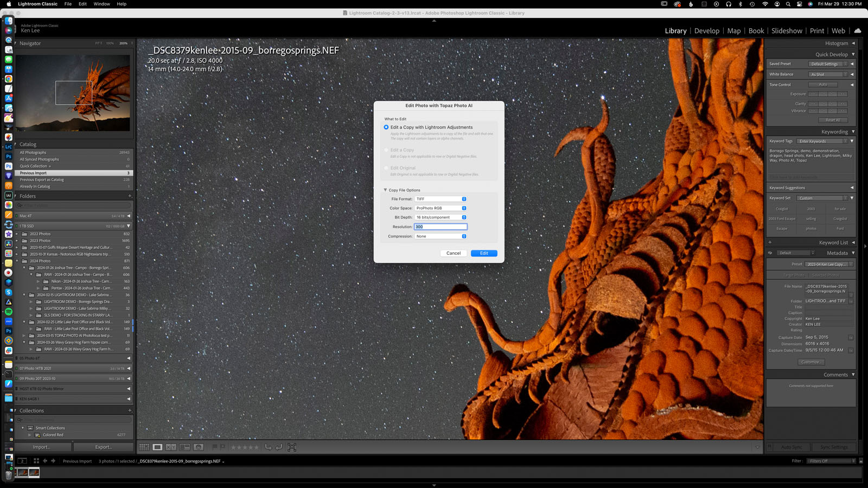Open Compare view with the XY icon
This screenshot has width=868, height=488.
click(171, 447)
